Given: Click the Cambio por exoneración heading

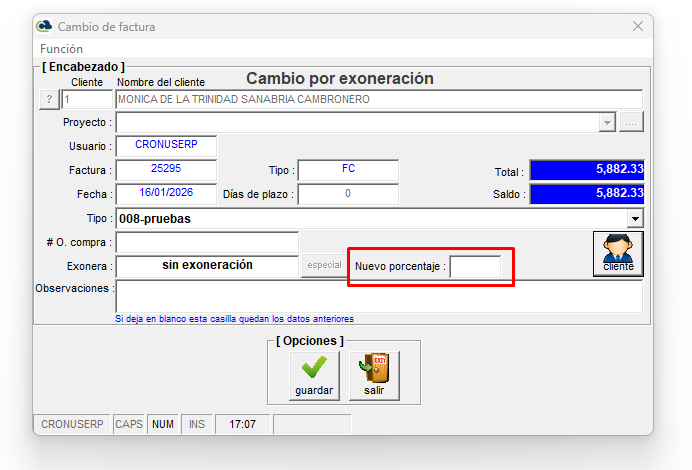Looking at the screenshot, I should 340,78.
